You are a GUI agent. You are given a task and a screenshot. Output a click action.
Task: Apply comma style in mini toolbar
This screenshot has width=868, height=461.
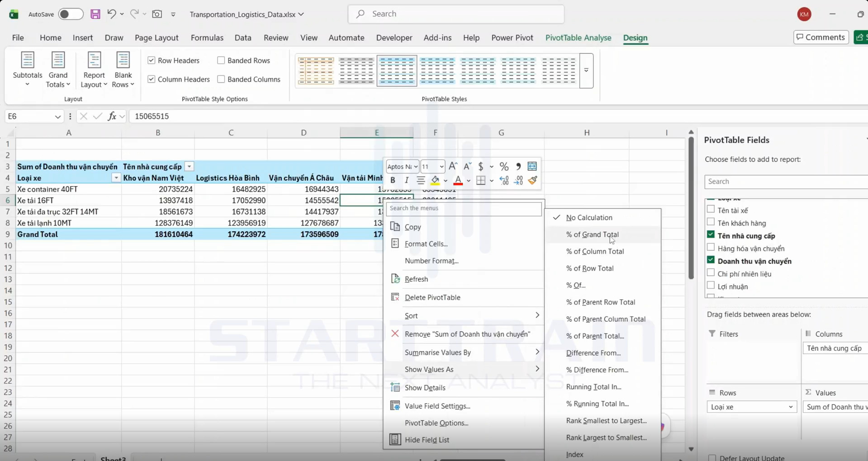[518, 166]
